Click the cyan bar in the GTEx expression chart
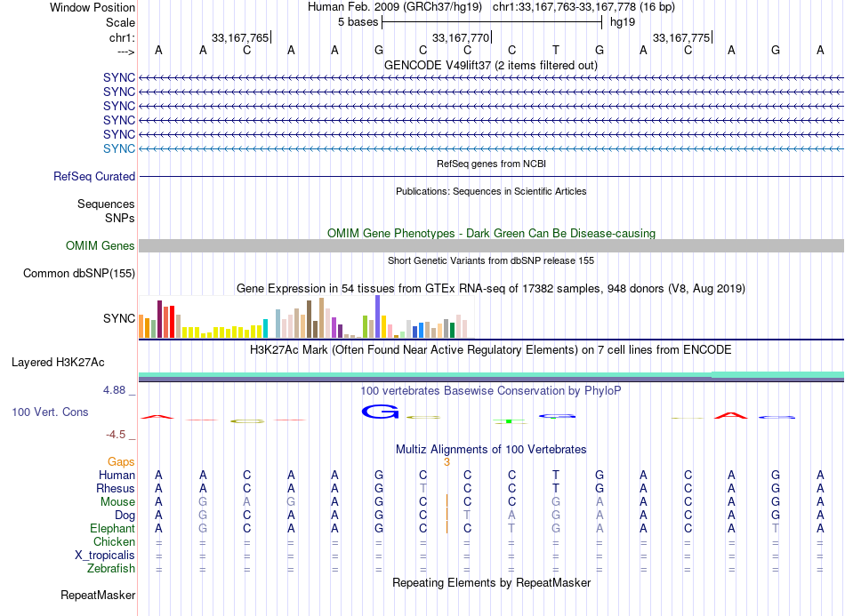This screenshot has height=616, width=845. coord(265,329)
